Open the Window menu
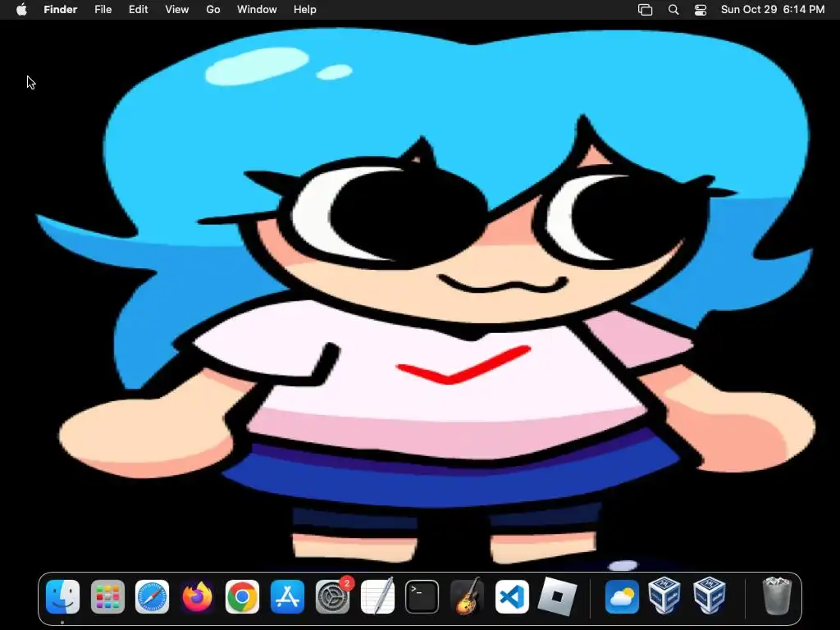The height and width of the screenshot is (630, 840). pyautogui.click(x=257, y=10)
